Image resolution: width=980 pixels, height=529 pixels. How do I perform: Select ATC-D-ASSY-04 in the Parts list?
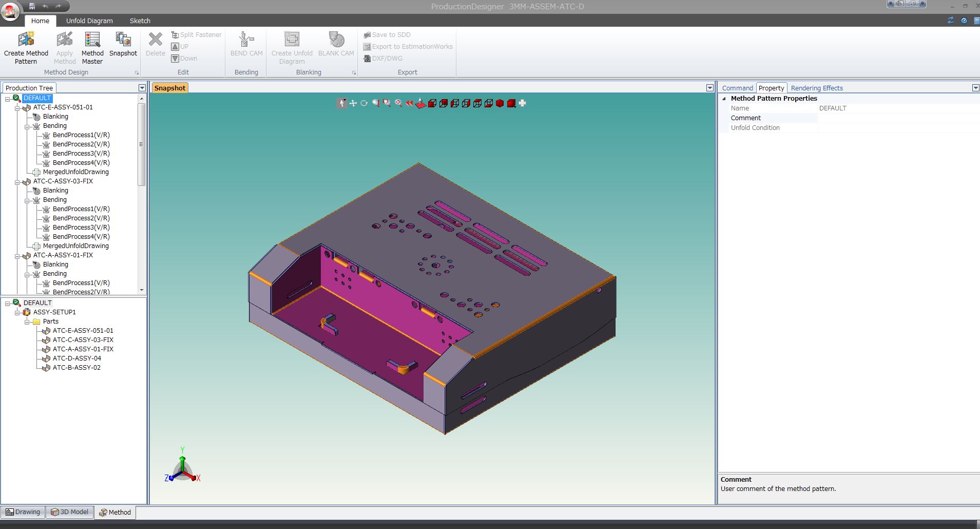click(77, 358)
